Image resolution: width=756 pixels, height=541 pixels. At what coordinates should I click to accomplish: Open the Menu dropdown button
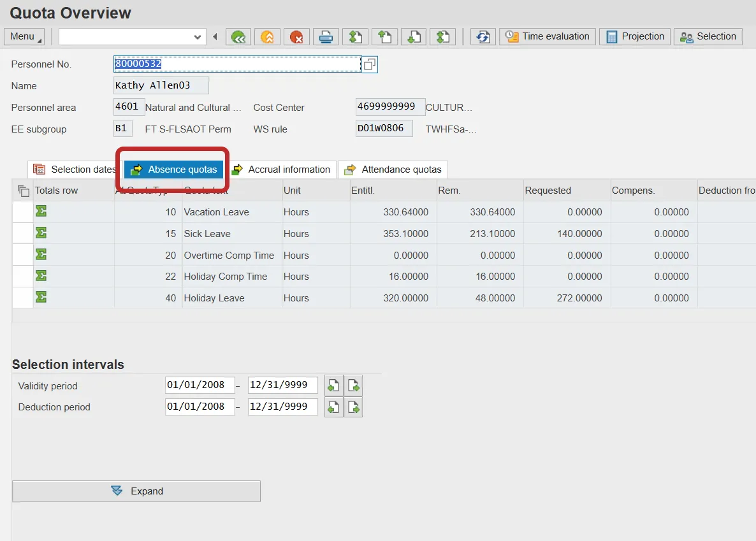(x=24, y=36)
